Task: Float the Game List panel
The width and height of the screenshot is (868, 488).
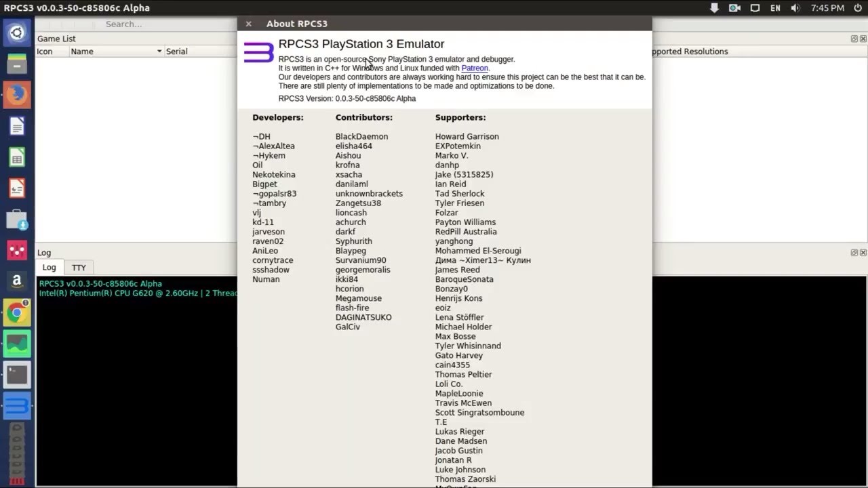Action: [854, 39]
